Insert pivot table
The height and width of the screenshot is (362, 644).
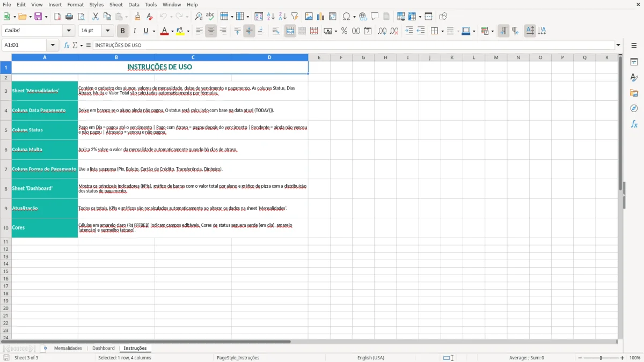(x=333, y=17)
